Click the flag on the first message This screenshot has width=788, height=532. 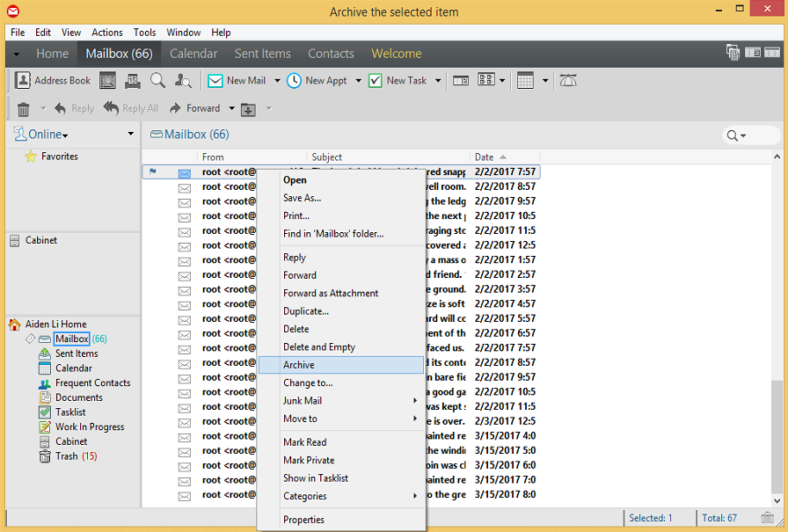(153, 172)
